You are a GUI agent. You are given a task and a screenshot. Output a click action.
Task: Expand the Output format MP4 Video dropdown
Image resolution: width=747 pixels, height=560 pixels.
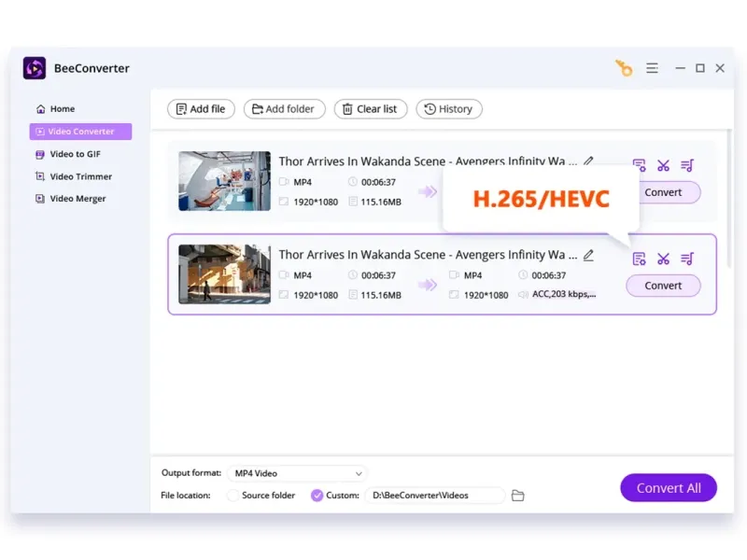pos(297,473)
